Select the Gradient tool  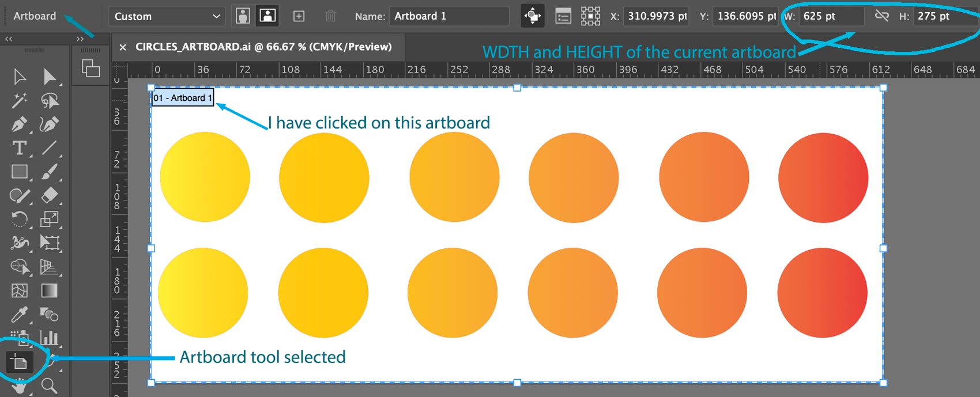(50, 290)
